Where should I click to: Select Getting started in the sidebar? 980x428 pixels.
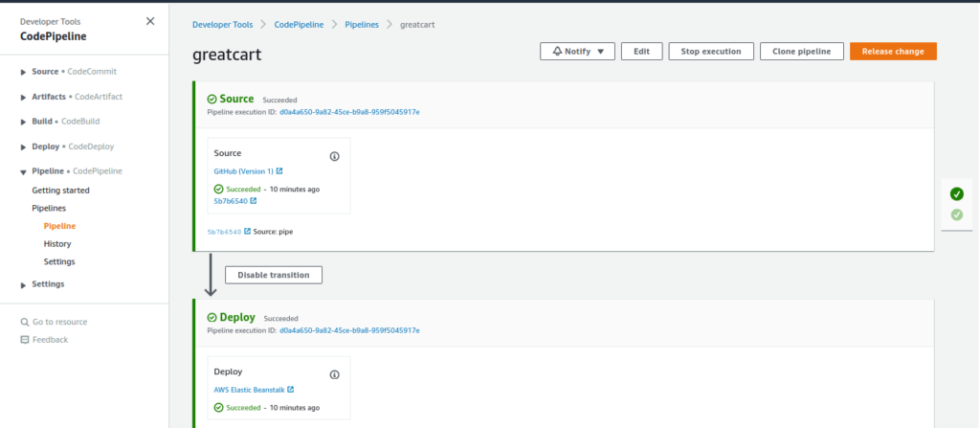[60, 191]
